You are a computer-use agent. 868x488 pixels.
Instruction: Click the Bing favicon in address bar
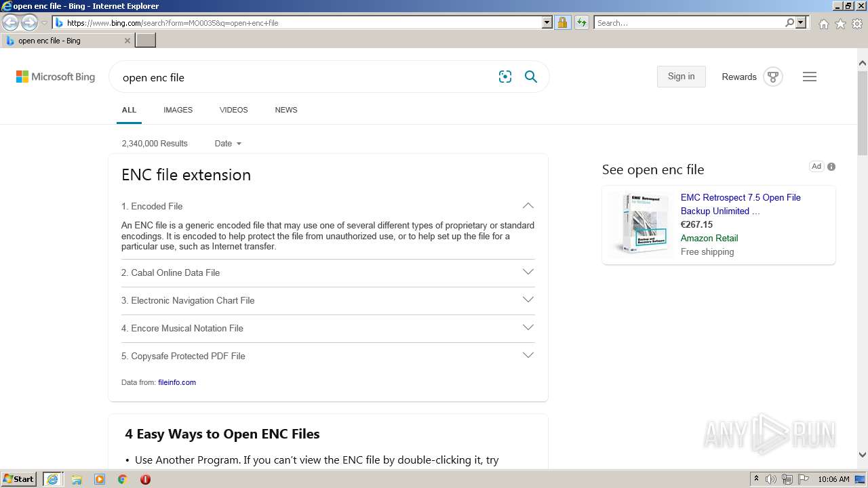(x=59, y=23)
